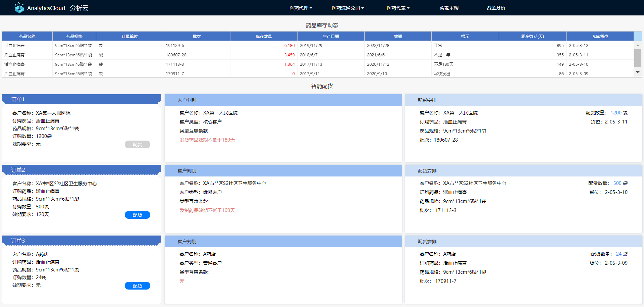The image size is (644, 307).
Task: Select the 智能采购 menu item
Action: 449,8
